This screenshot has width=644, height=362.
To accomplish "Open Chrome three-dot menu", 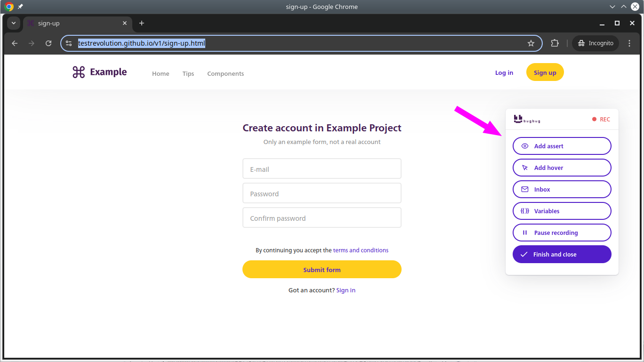I will (x=629, y=43).
